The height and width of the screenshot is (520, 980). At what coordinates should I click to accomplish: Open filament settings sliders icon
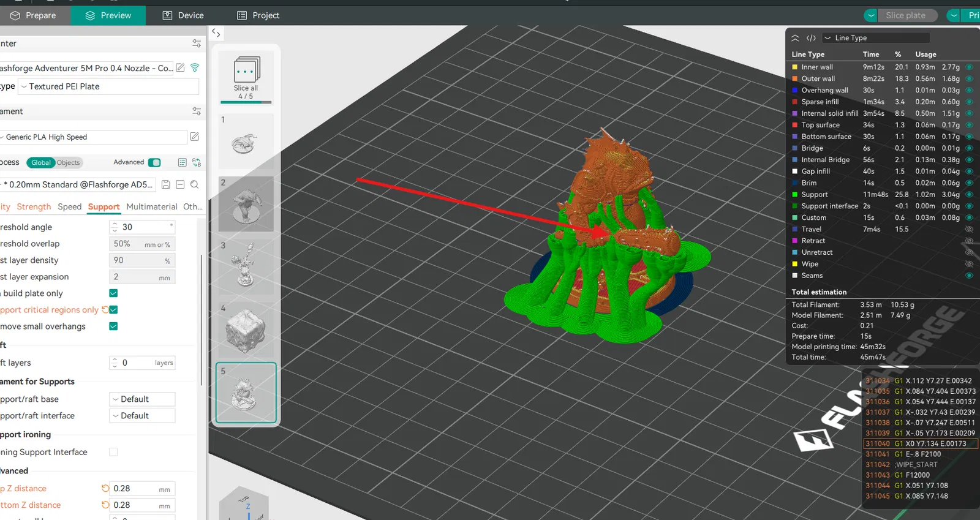pos(197,111)
